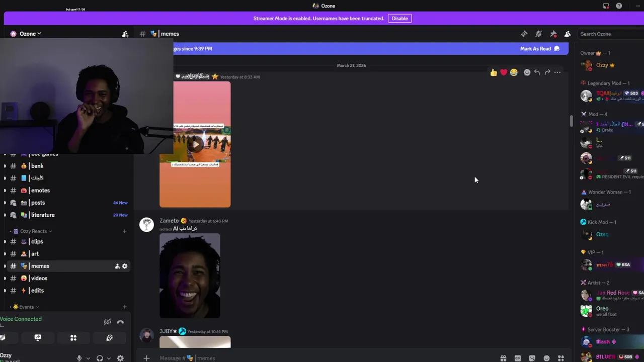The width and height of the screenshot is (644, 362).
Task: Open the Threads icon in the channel header
Action: (x=524, y=34)
